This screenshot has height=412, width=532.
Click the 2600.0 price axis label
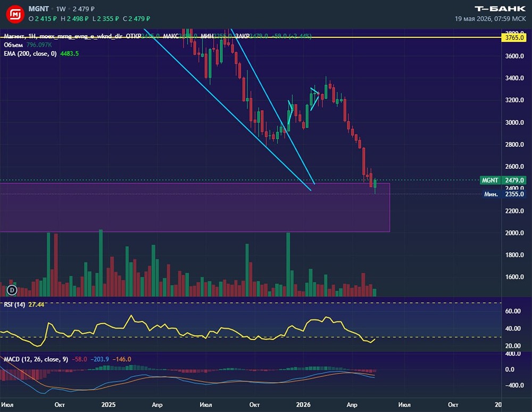tap(514, 167)
